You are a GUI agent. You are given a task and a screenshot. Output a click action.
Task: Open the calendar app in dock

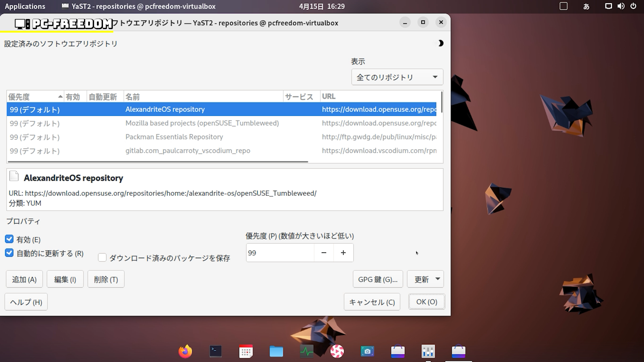pyautogui.click(x=246, y=351)
